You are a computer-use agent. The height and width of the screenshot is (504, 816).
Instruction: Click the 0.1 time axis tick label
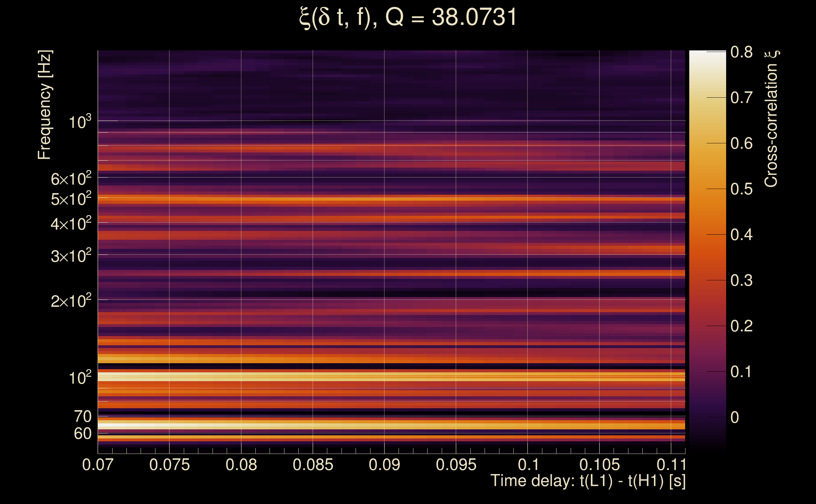(x=528, y=465)
